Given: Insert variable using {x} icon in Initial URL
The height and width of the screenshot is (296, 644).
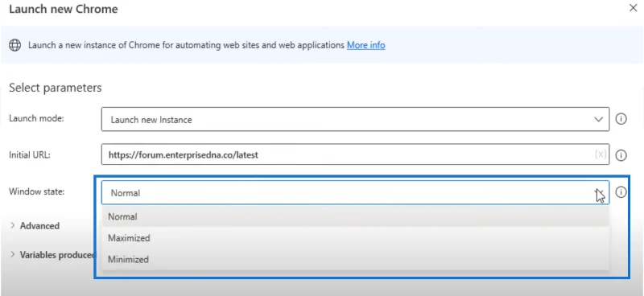Looking at the screenshot, I should (x=600, y=154).
